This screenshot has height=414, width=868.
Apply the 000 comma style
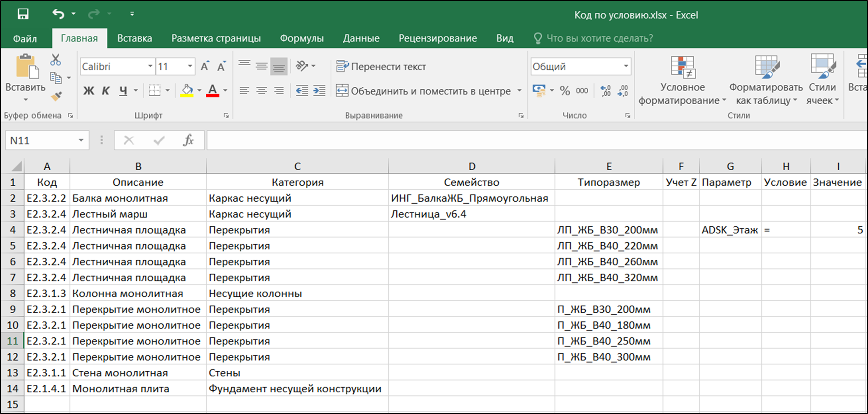pyautogui.click(x=582, y=91)
